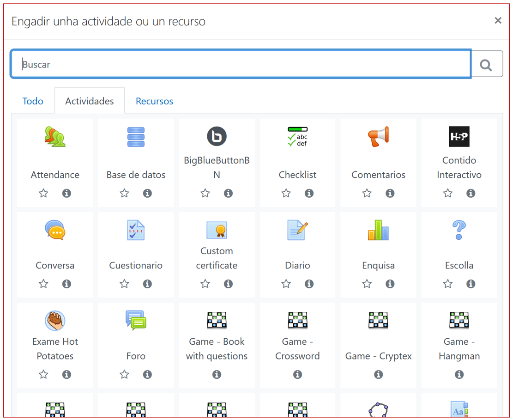The image size is (513, 420).
Task: Select the Cuestionario activity icon
Action: (x=136, y=230)
